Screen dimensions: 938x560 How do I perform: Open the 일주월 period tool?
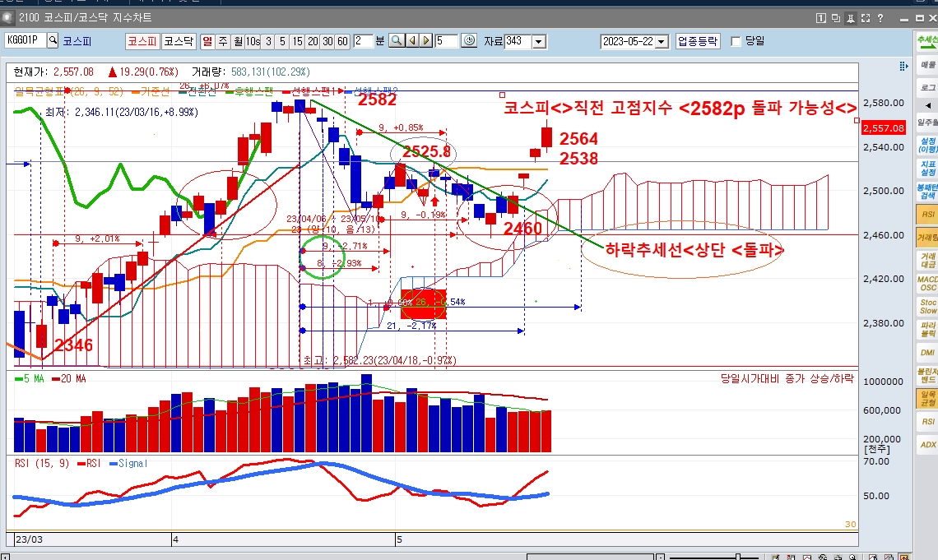(x=927, y=122)
